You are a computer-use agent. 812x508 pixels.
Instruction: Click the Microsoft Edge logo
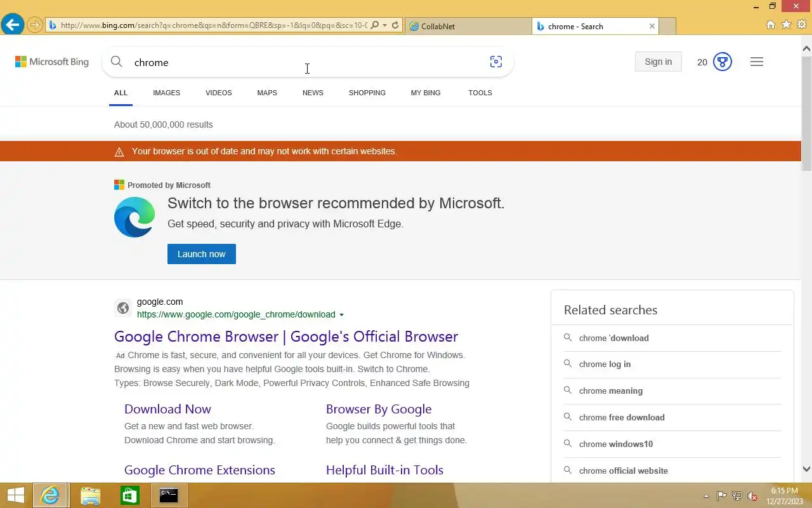click(134, 217)
